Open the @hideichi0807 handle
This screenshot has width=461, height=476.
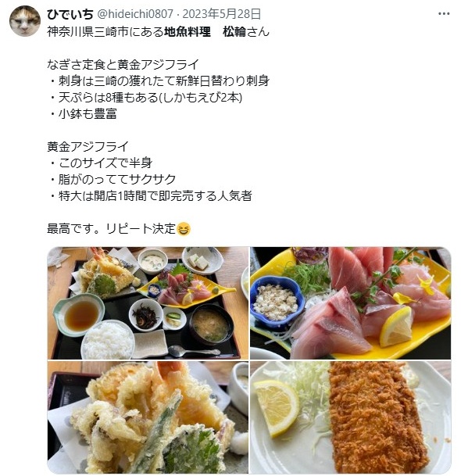pos(135,14)
